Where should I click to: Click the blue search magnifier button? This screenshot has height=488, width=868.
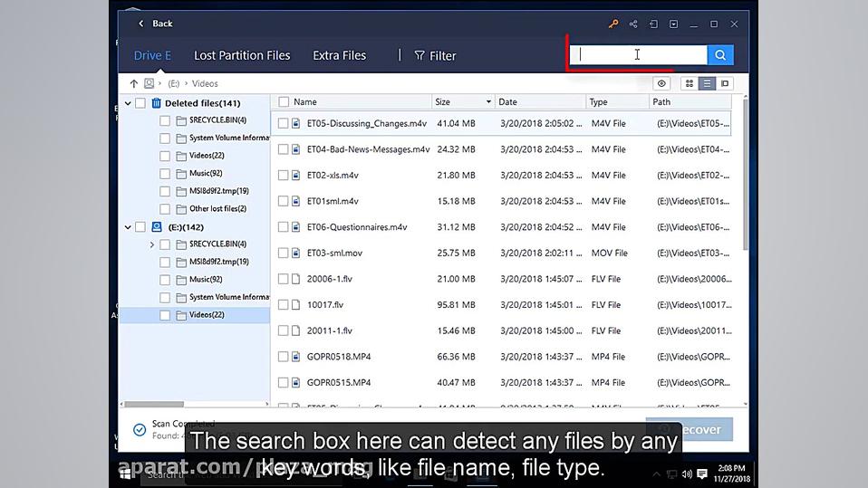tap(720, 55)
